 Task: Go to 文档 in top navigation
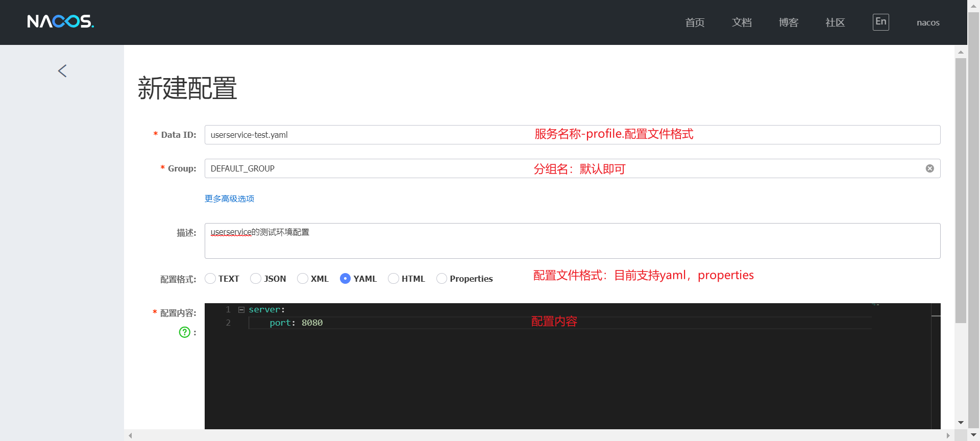pyautogui.click(x=742, y=22)
